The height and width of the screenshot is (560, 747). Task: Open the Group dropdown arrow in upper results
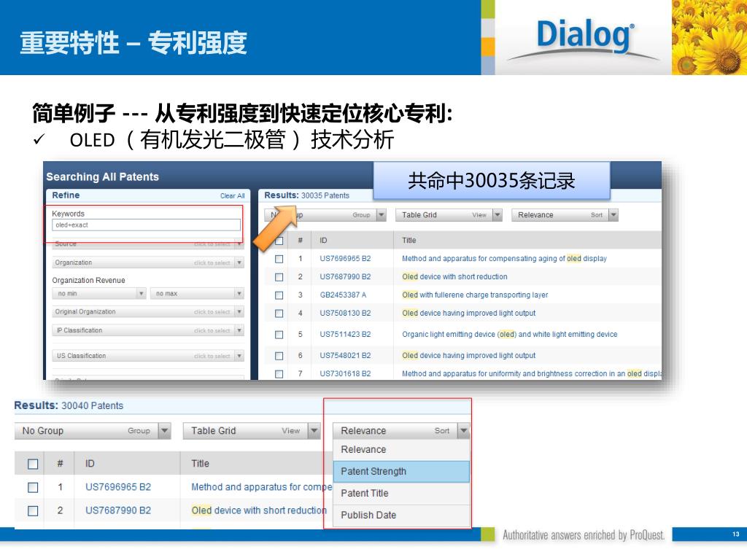click(x=381, y=215)
